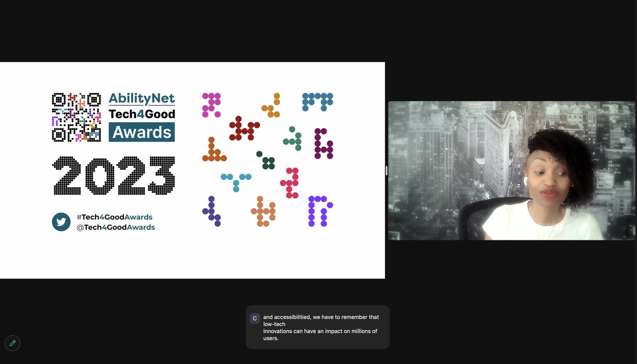
Task: Click the "users." caption line
Action: 271,338
